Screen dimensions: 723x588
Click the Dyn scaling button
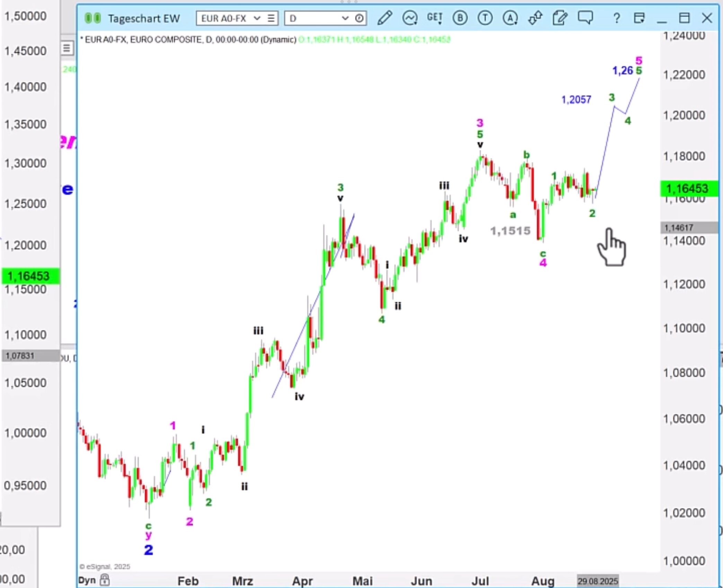point(87,580)
